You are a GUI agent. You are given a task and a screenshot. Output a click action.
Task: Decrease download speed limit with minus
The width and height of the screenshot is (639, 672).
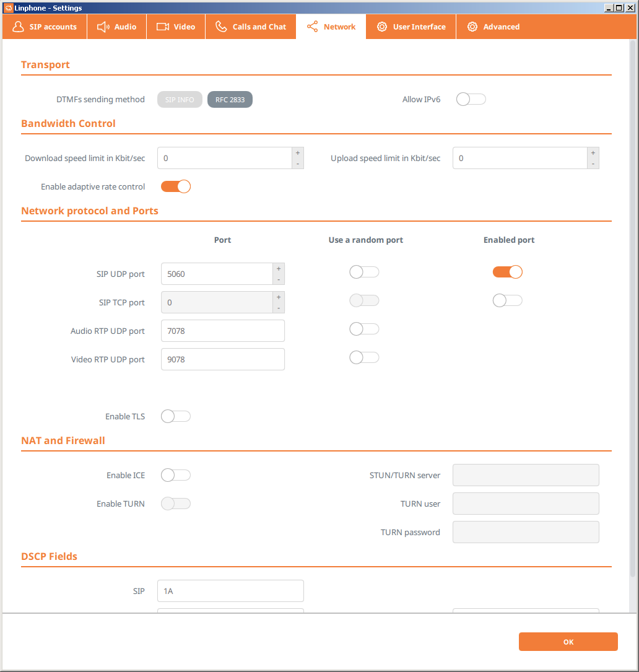298,164
